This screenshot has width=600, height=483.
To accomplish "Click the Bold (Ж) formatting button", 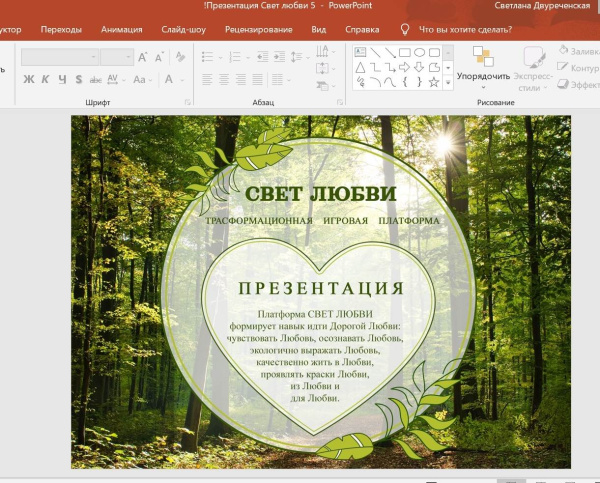I will coord(28,80).
